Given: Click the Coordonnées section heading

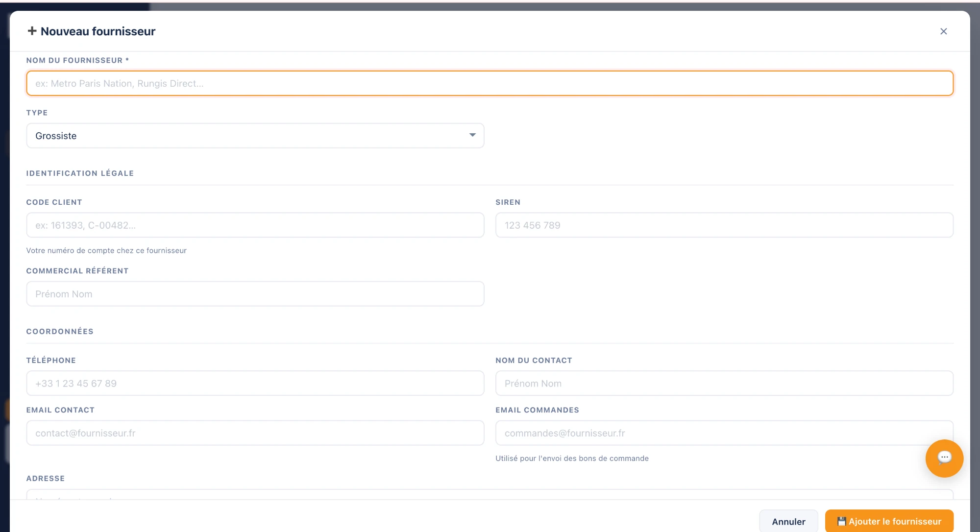Looking at the screenshot, I should pyautogui.click(x=60, y=332).
